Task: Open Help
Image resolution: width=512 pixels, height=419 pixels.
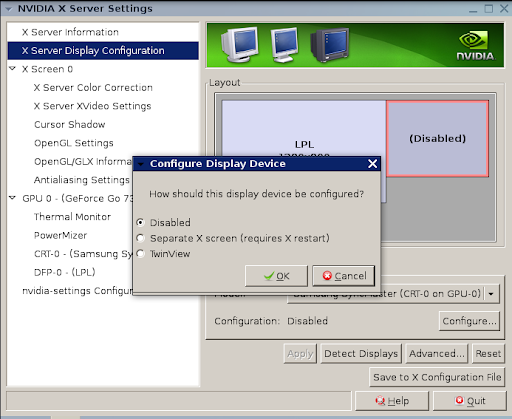Action: (392, 401)
